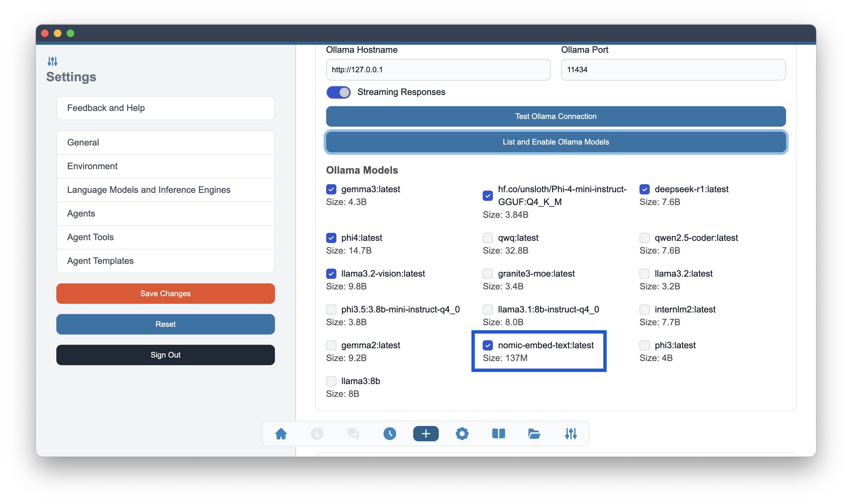This screenshot has height=504, width=852.
Task: Click the 'Size: 32.8B' text
Action: tap(505, 251)
